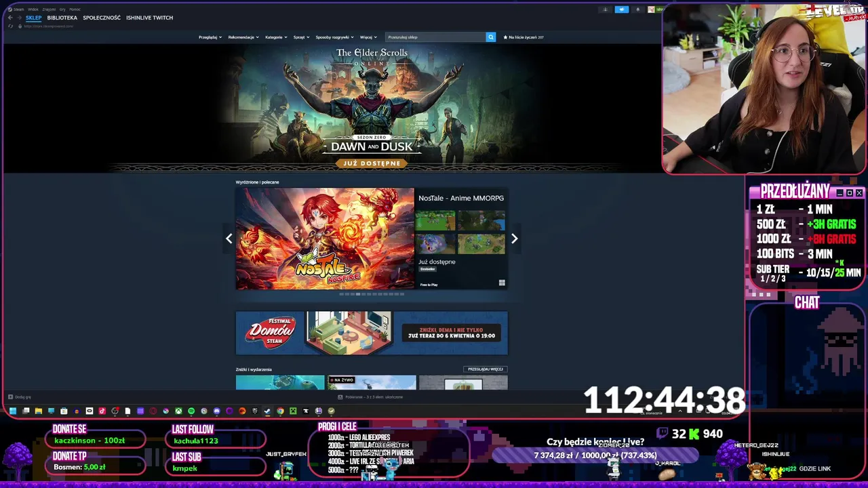Go back with the Steam back arrow
Viewport: 868px width, 488px height.
coord(10,18)
